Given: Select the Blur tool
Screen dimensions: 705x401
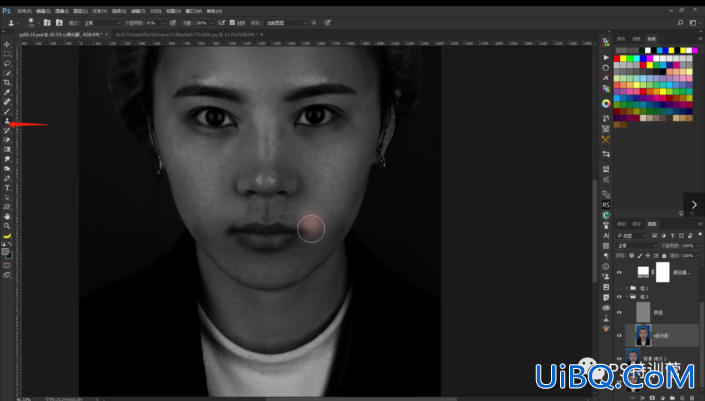Looking at the screenshot, I should pos(7,159).
